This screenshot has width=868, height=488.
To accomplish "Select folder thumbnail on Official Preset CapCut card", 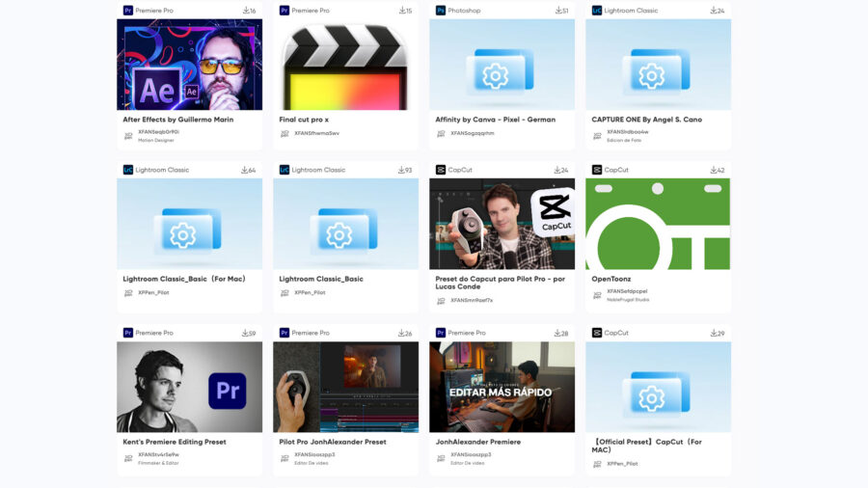I will pos(658,387).
